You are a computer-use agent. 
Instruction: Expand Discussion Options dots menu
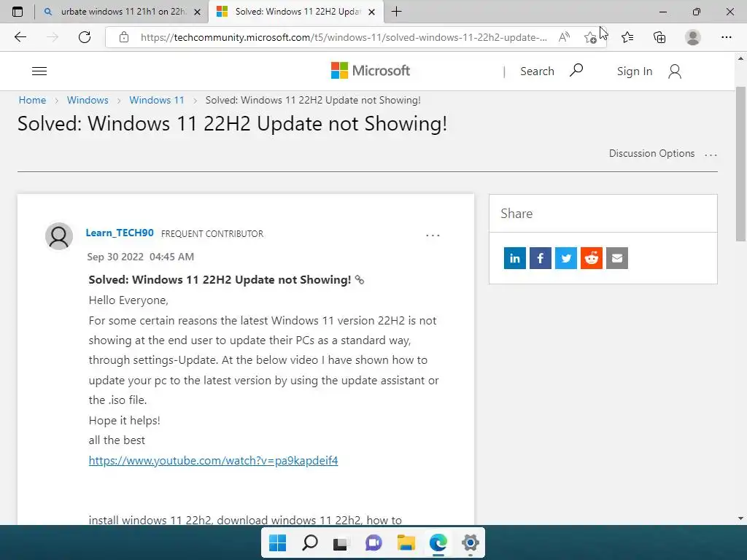(711, 155)
